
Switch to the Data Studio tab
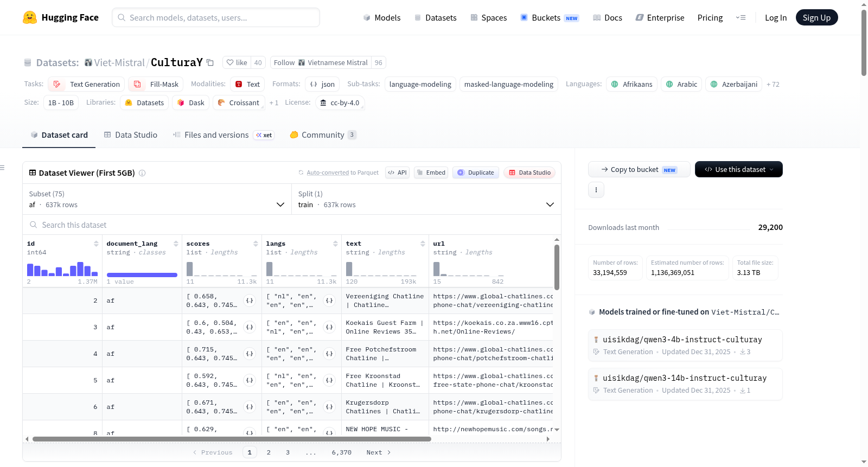point(131,135)
